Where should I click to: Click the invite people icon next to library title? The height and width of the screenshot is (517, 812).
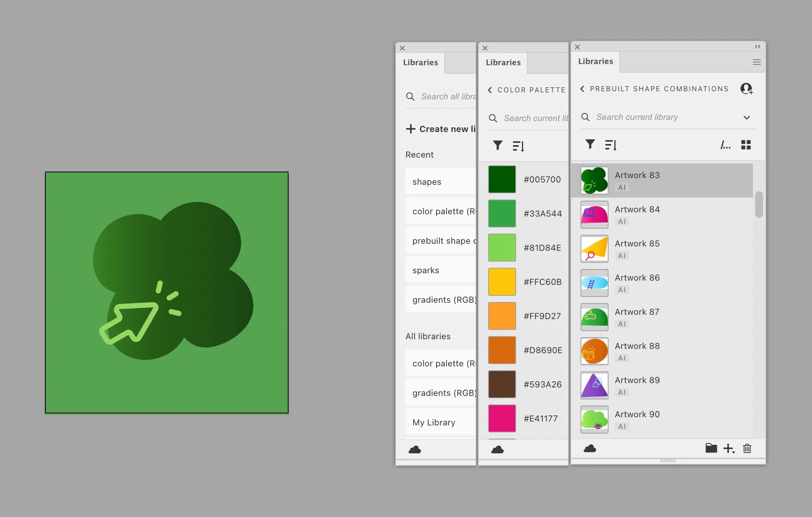coord(746,89)
